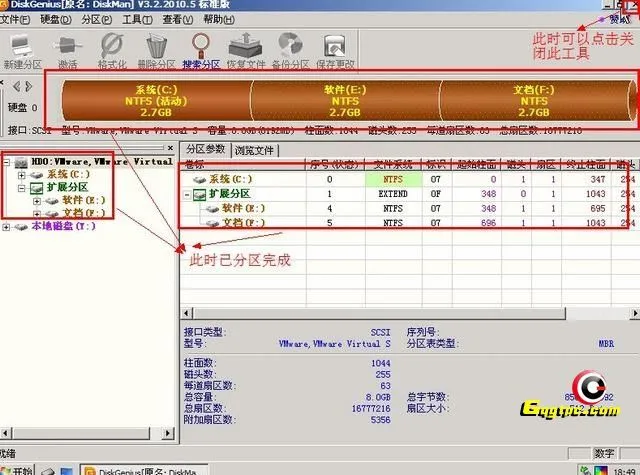
Task: Click the taskbar clock showing 18:49
Action: (x=624, y=472)
